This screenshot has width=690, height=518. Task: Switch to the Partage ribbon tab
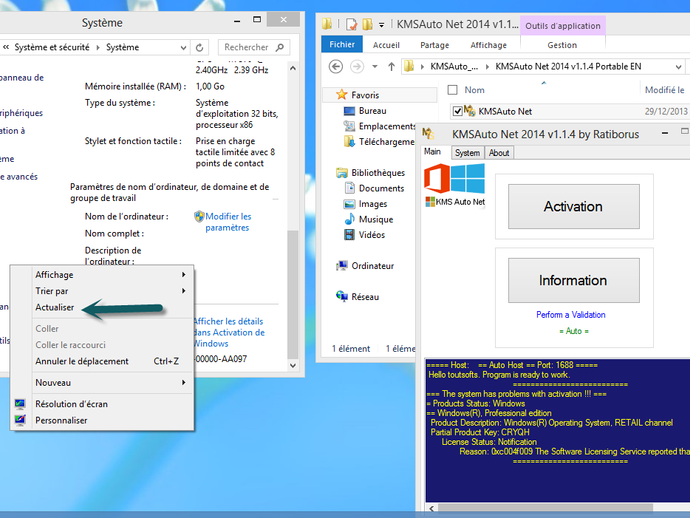tap(435, 45)
